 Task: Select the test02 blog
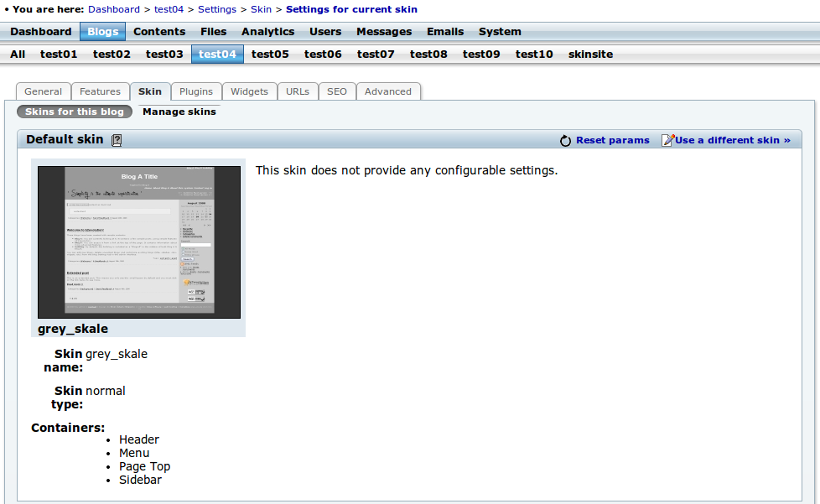pyautogui.click(x=112, y=54)
